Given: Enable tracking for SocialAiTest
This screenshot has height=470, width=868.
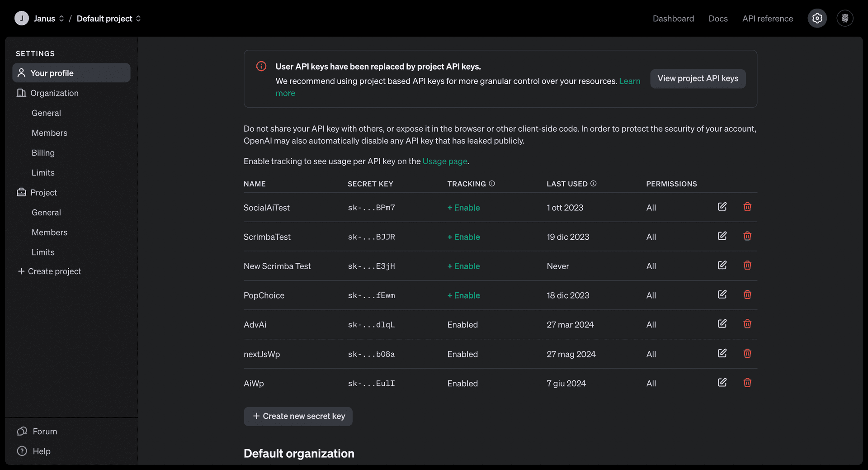Looking at the screenshot, I should coord(463,208).
